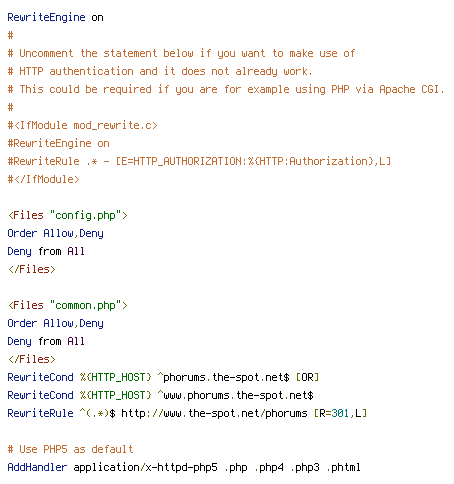The height and width of the screenshot is (484, 454).
Task: Click the http://www.the-spot.net/phorums URL
Action: click(x=214, y=413)
